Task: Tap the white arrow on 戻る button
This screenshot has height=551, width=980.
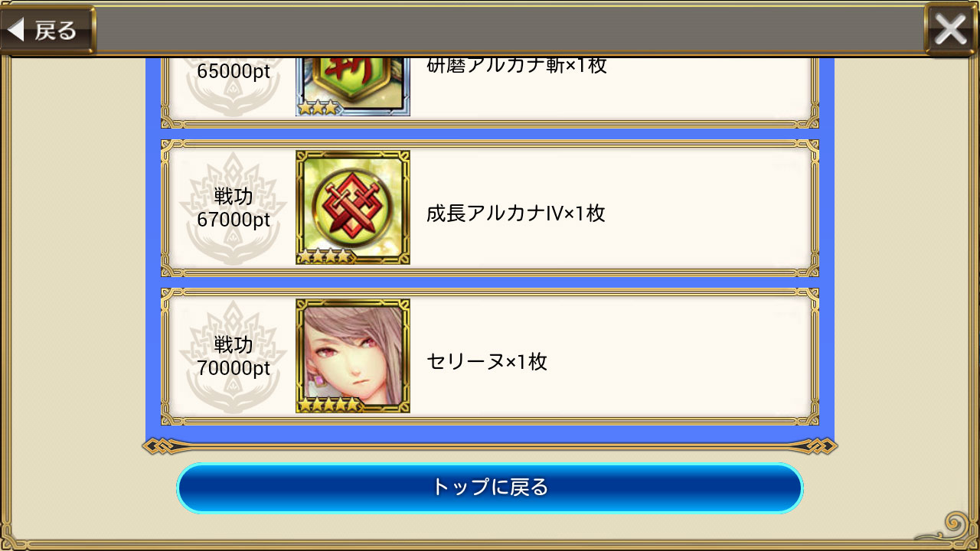Action: pyautogui.click(x=17, y=31)
